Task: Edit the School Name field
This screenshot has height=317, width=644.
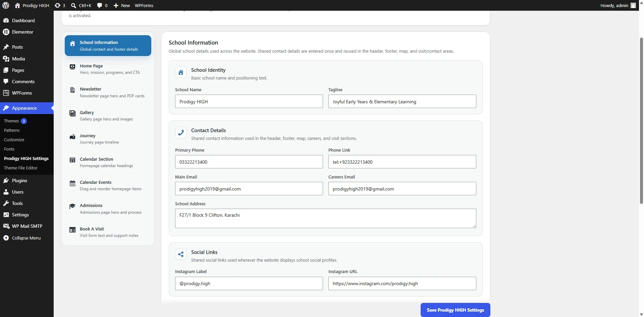Action: coord(249,101)
